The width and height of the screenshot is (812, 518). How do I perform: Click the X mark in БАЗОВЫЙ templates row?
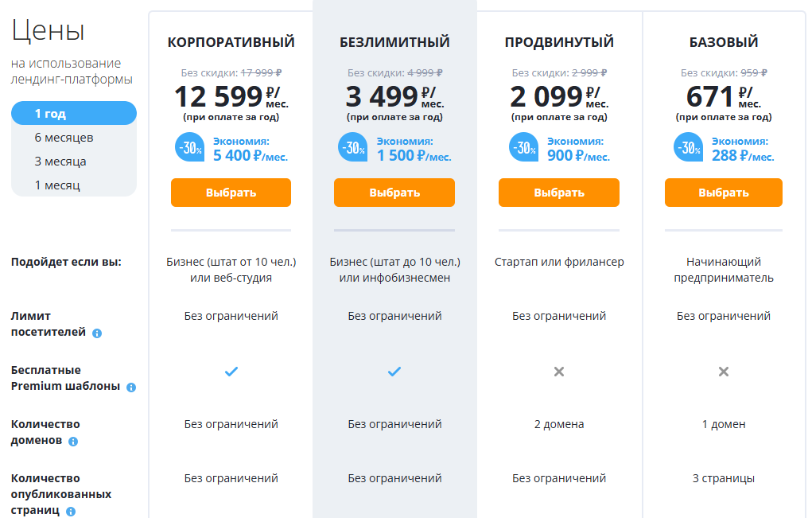(723, 371)
